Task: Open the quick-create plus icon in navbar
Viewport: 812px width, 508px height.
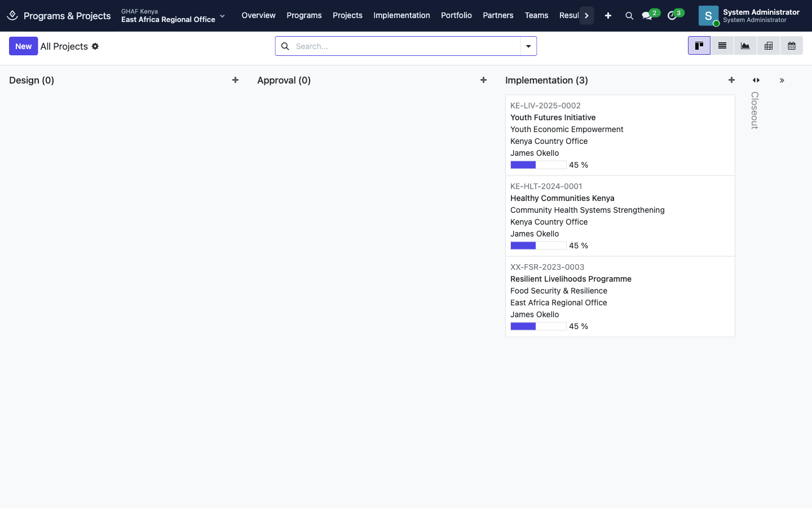Action: pyautogui.click(x=608, y=16)
